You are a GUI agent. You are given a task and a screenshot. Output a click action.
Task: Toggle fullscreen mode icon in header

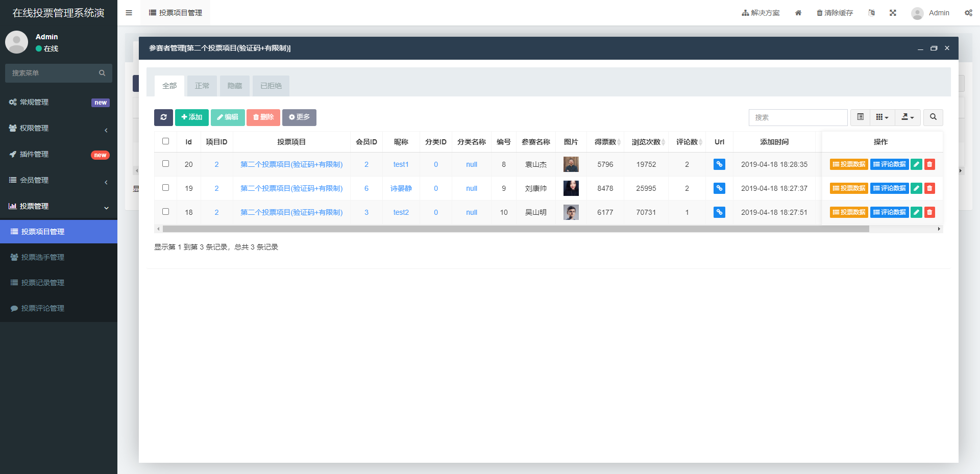893,13
